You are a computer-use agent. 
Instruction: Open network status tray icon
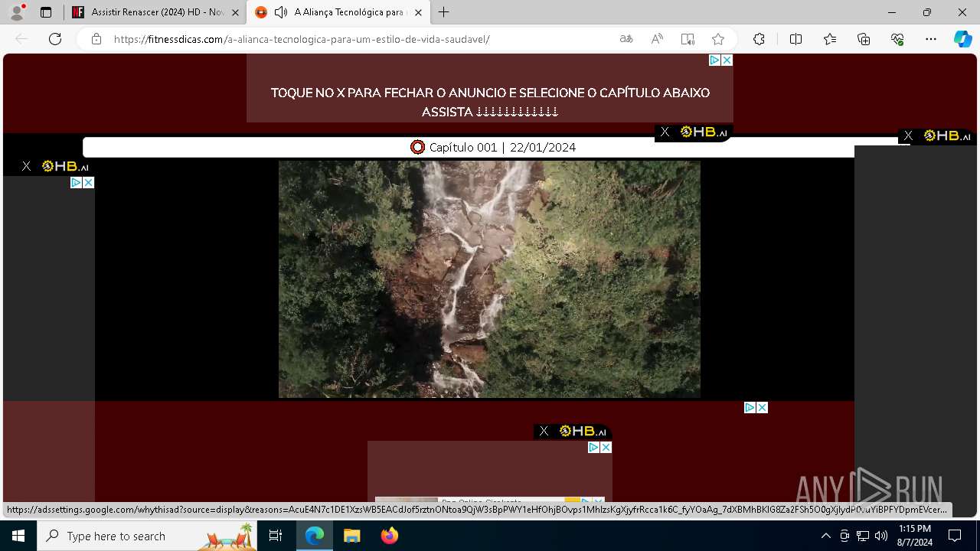(863, 536)
